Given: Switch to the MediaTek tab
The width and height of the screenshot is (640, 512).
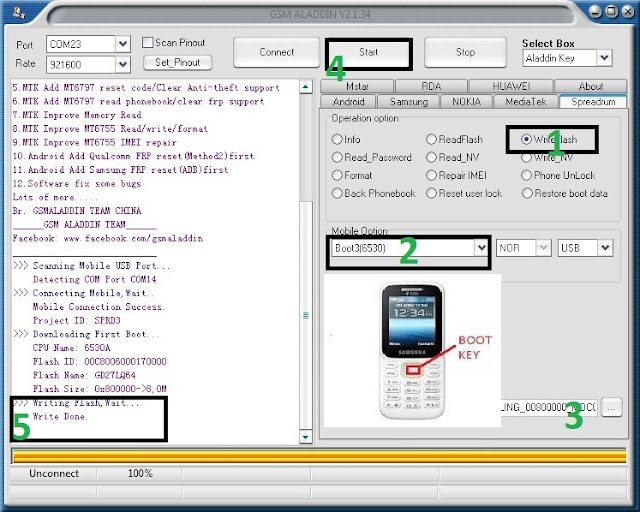Looking at the screenshot, I should [526, 101].
